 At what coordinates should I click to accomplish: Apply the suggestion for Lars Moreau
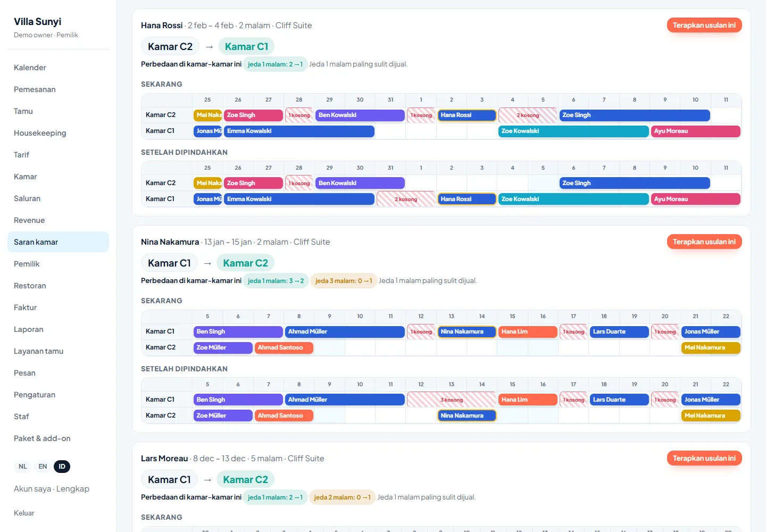(x=704, y=458)
